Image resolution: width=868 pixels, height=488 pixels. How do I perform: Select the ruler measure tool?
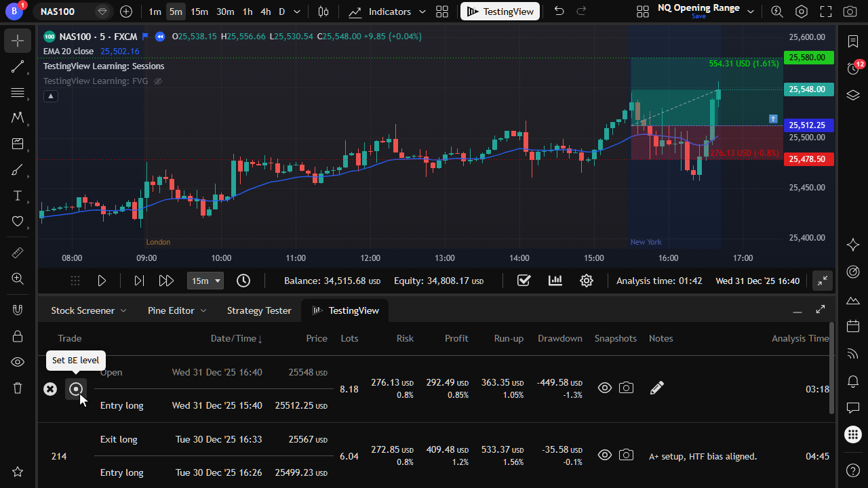pyautogui.click(x=18, y=252)
